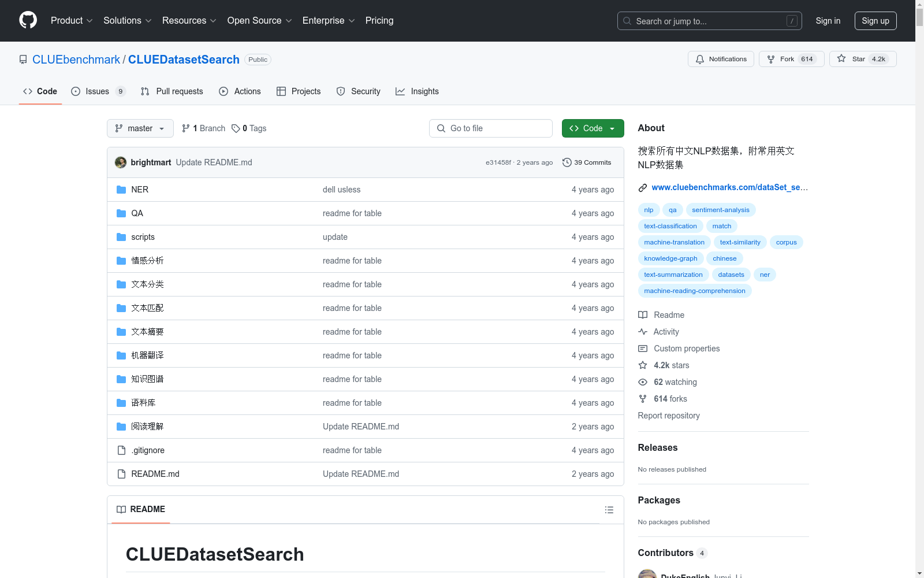The image size is (924, 578).
Task: Click the tag icon next to Tags
Action: tap(236, 128)
